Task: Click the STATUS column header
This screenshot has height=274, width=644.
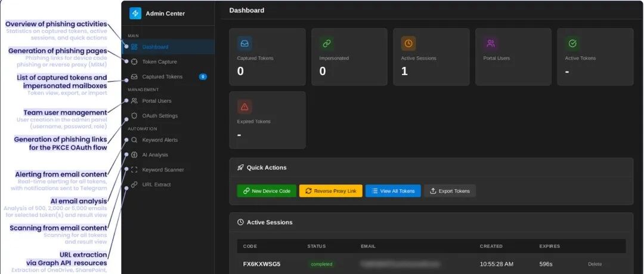Action: pos(316,246)
